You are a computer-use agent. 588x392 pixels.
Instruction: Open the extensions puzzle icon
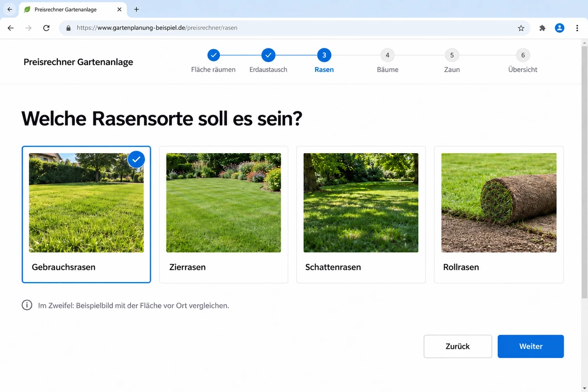click(x=542, y=28)
